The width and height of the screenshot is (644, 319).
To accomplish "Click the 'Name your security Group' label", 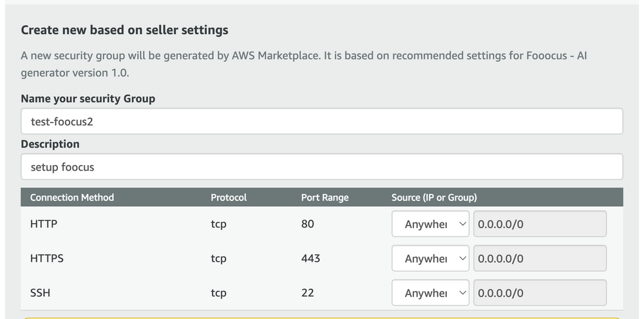I will point(88,99).
